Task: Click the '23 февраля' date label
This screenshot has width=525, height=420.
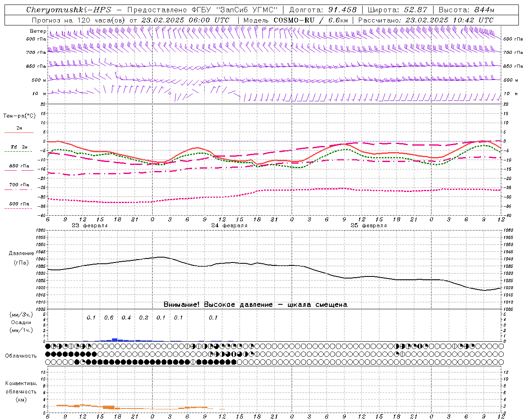Action: click(x=89, y=226)
